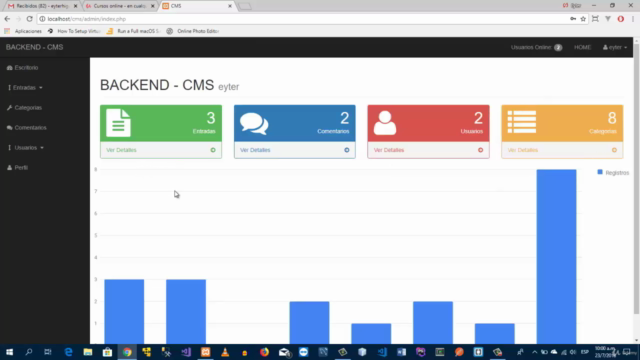Click the Opera extension icon in toolbar
The image size is (640, 360).
[x=620, y=19]
